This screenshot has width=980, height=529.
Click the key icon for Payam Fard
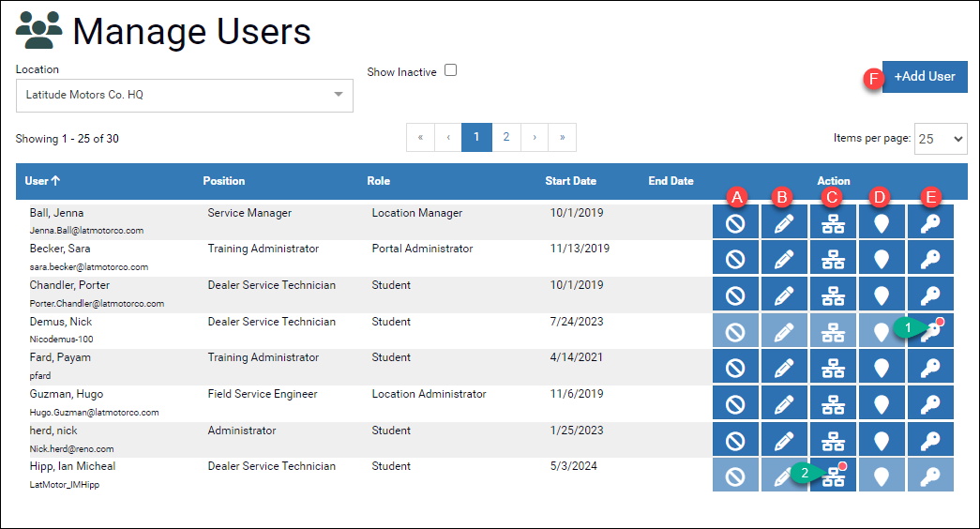point(930,368)
